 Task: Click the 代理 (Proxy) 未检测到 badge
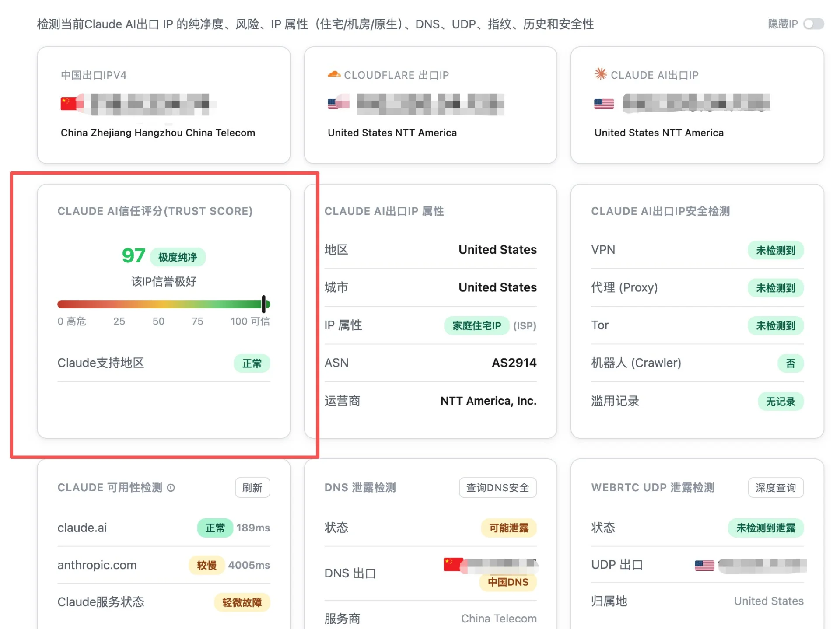tap(776, 288)
